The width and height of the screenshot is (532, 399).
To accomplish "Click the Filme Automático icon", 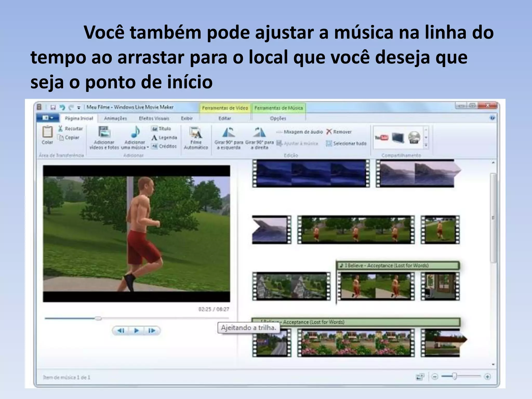I will click(x=196, y=132).
